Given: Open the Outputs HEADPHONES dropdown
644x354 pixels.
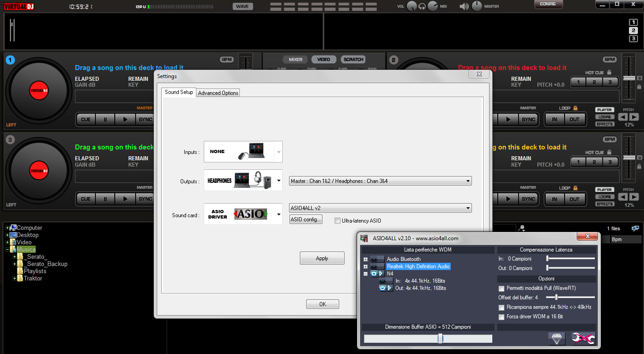Looking at the screenshot, I should [243, 181].
